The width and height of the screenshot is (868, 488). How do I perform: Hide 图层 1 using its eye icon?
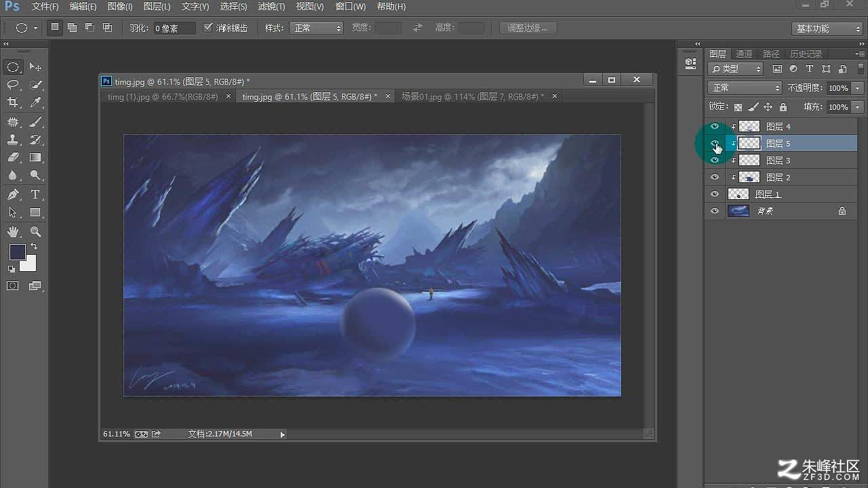click(714, 194)
